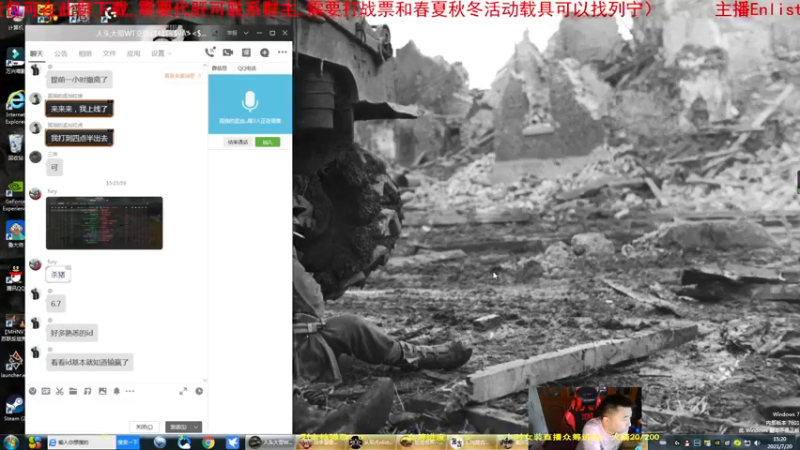Click the GIF sticker icon in chat toolbar
The height and width of the screenshot is (450, 800).
tap(46, 391)
